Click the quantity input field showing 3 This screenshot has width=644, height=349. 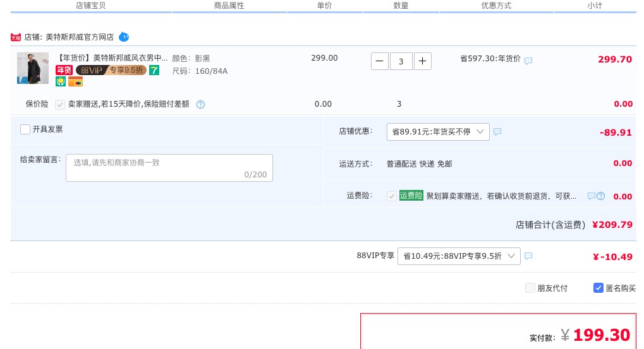[x=401, y=61]
